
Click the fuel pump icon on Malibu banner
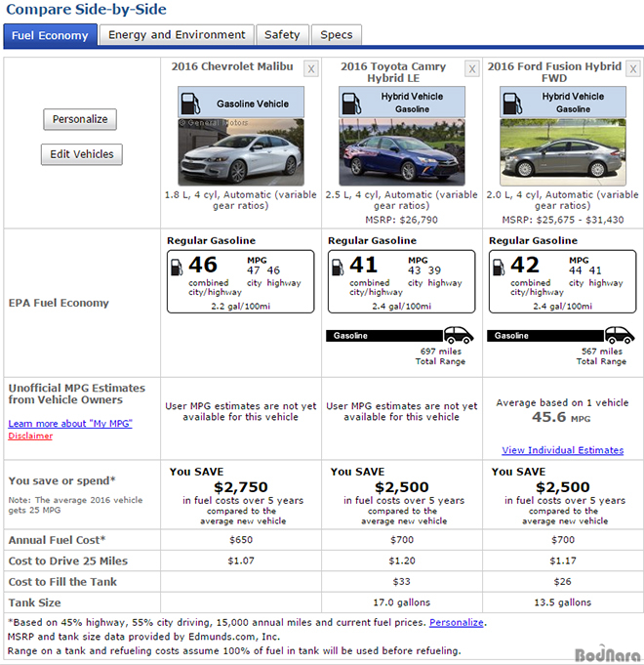pyautogui.click(x=190, y=104)
